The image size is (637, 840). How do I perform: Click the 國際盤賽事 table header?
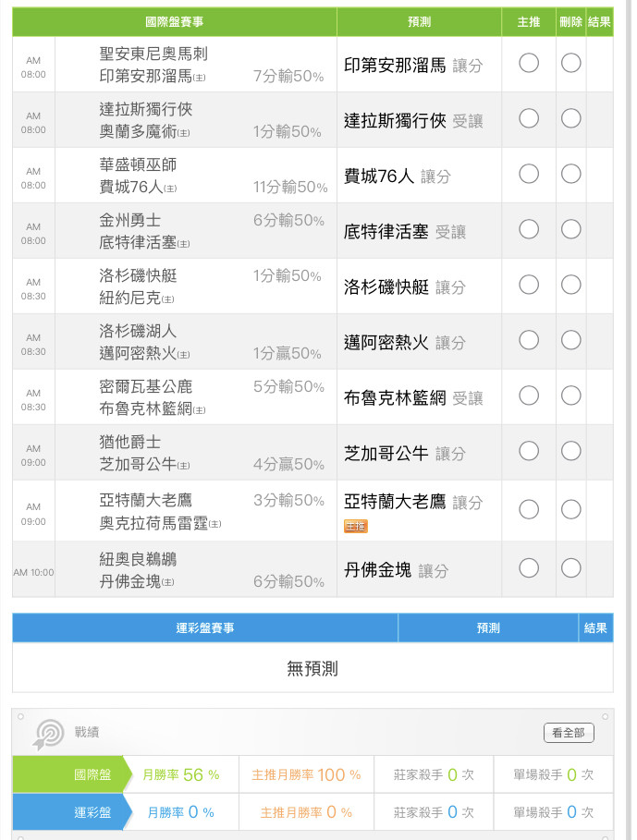click(175, 22)
